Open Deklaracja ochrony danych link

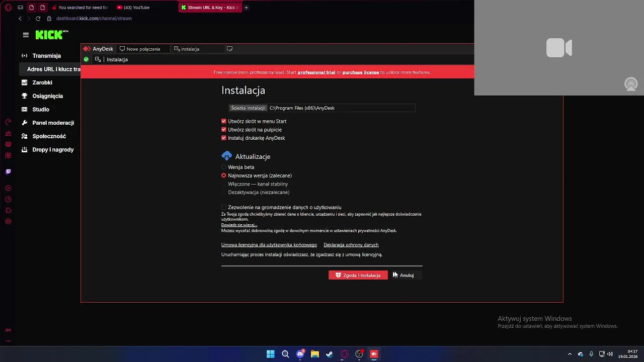(x=351, y=245)
